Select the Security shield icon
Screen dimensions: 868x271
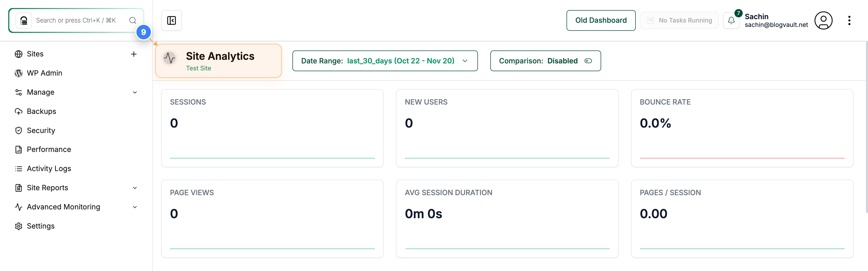19,130
